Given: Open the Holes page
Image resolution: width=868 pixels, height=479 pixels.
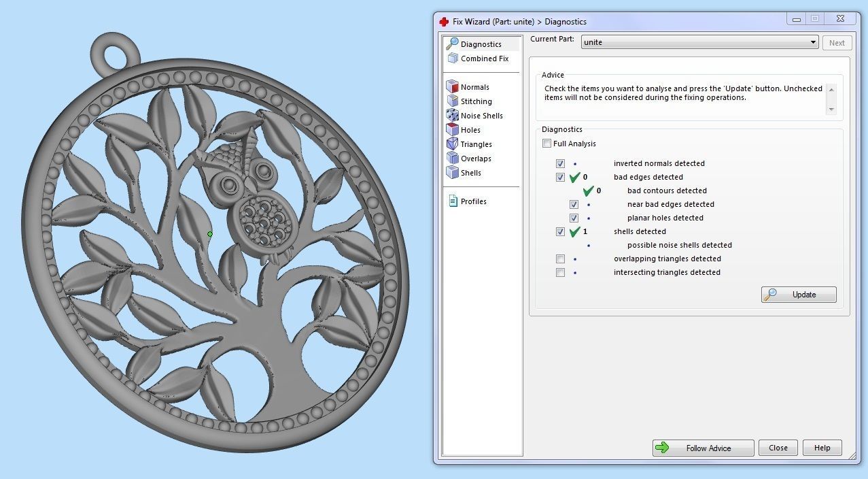Looking at the screenshot, I should 470,130.
